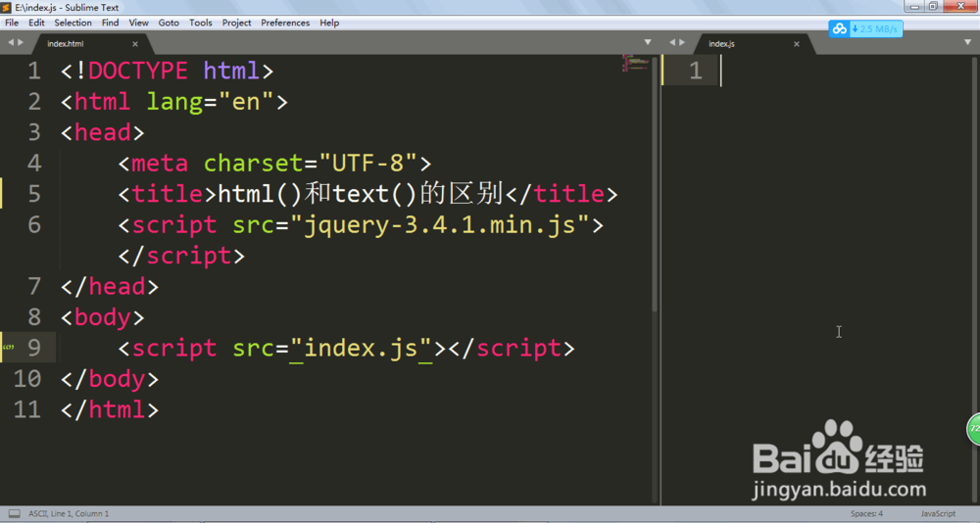Click line number 5 in index.html gutter
This screenshot has width=980, height=523.
pos(34,194)
